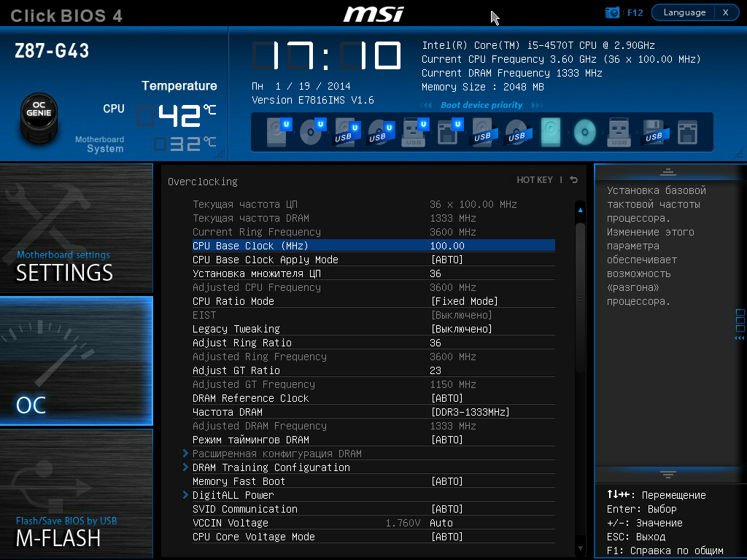Screen dimensions: 747x560
Task: Click the Version E7816IMS V1.6 text
Action: [x=312, y=100]
